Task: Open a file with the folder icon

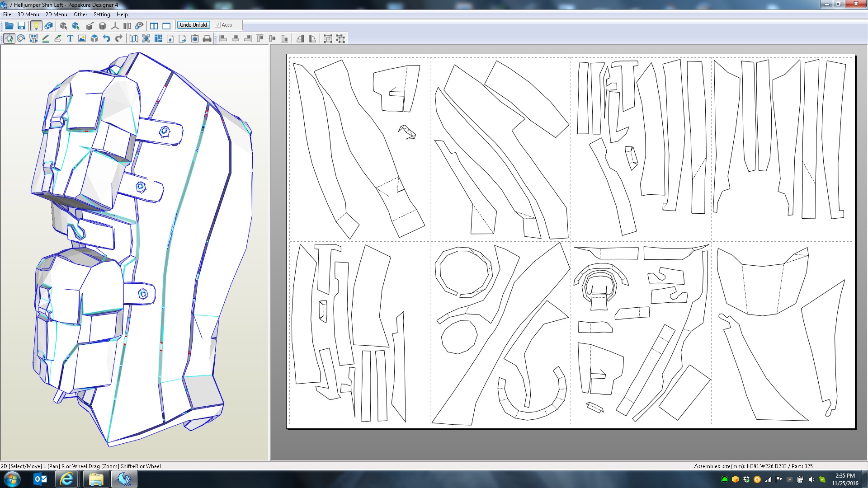Action: click(9, 26)
